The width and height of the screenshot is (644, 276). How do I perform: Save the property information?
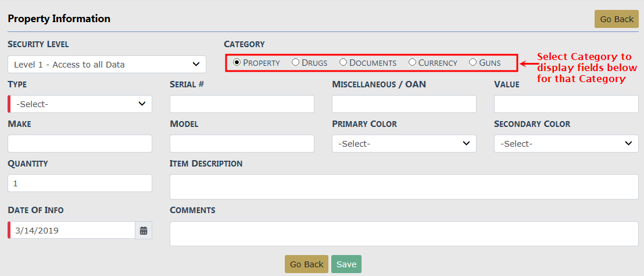tap(346, 264)
